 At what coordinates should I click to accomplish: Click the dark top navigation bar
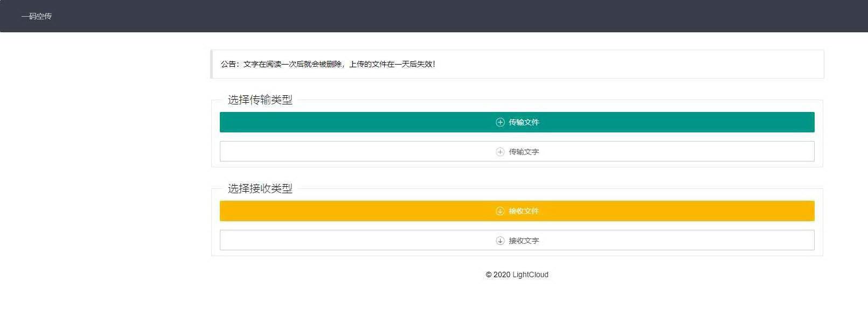(x=434, y=16)
